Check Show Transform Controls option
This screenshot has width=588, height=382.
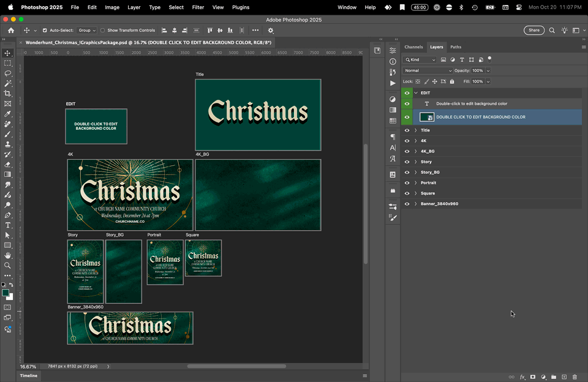coord(102,30)
